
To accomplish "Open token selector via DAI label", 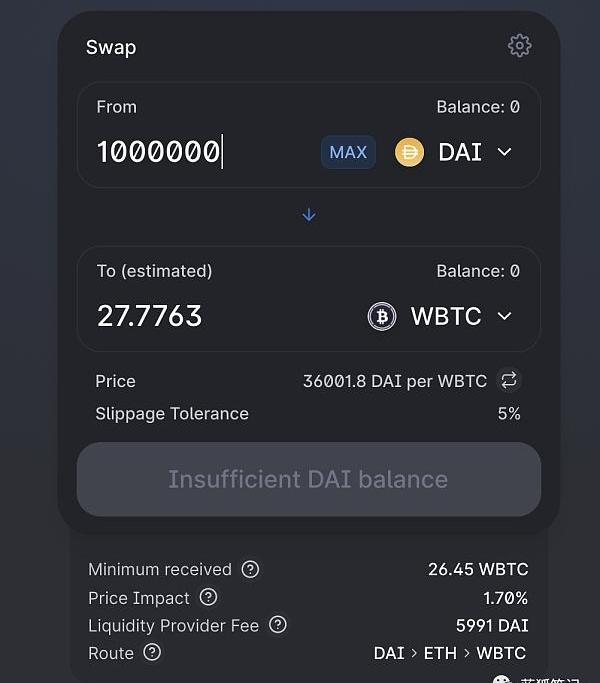I will (460, 152).
